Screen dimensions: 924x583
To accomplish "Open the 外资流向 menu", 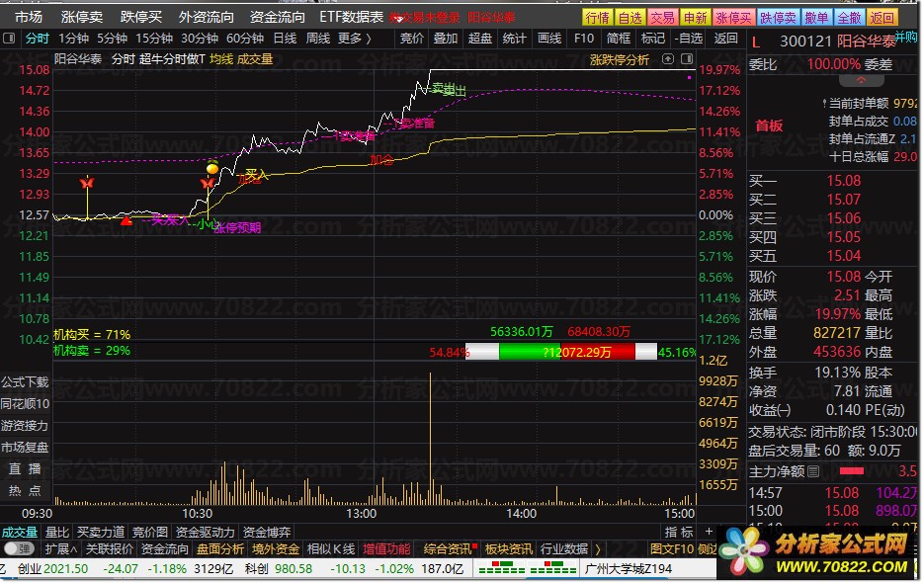I will 207,18.
